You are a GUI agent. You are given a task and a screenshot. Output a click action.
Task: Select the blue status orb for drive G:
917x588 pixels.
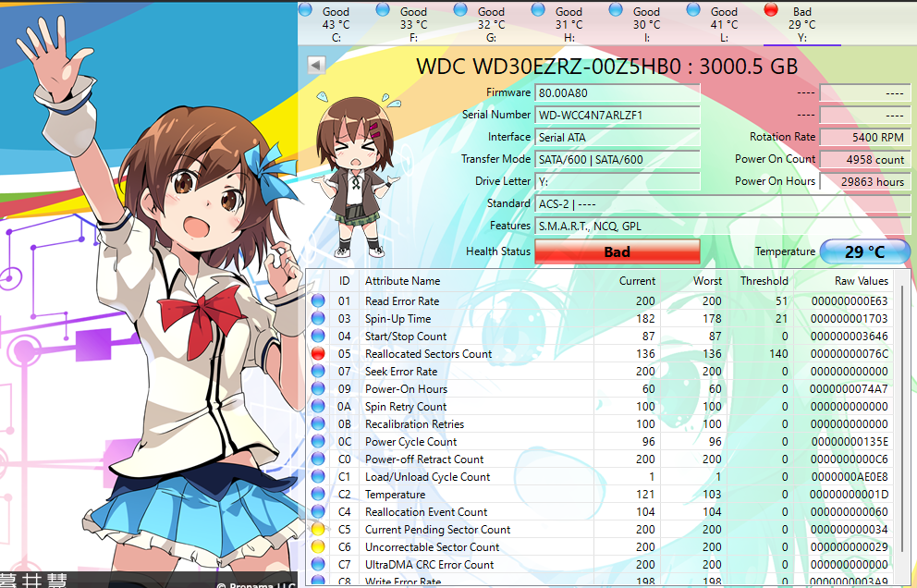pyautogui.click(x=460, y=9)
